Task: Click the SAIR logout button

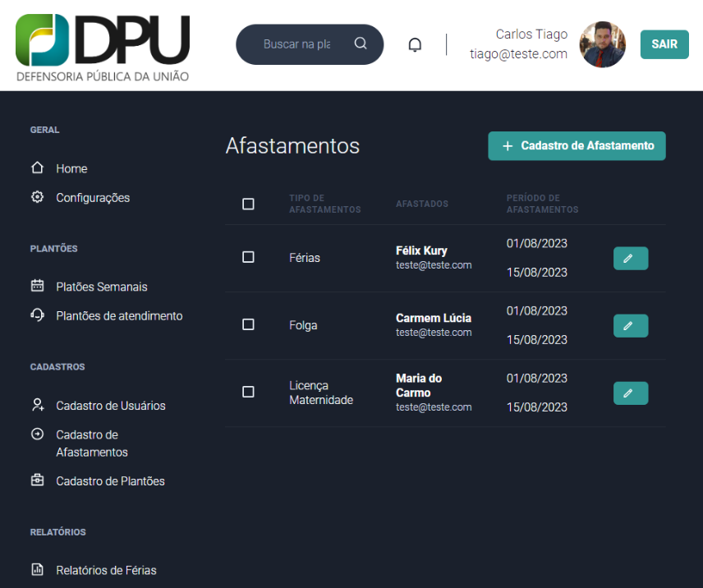Action: coord(664,44)
